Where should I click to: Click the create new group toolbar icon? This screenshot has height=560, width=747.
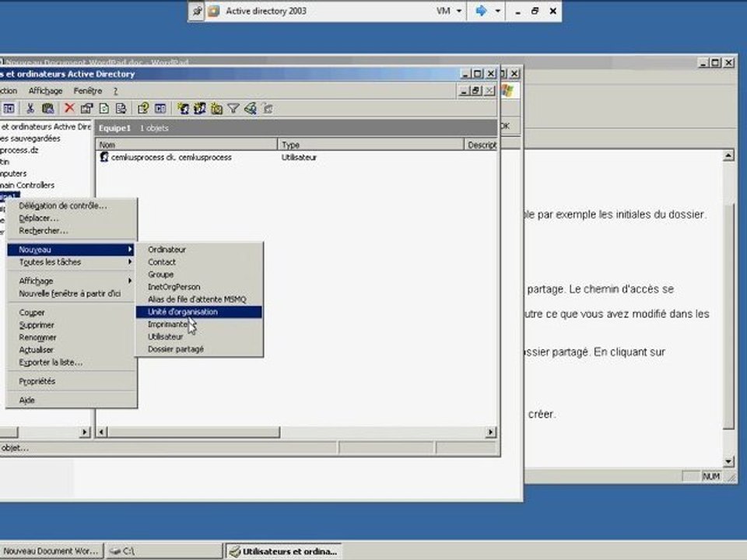[x=200, y=109]
